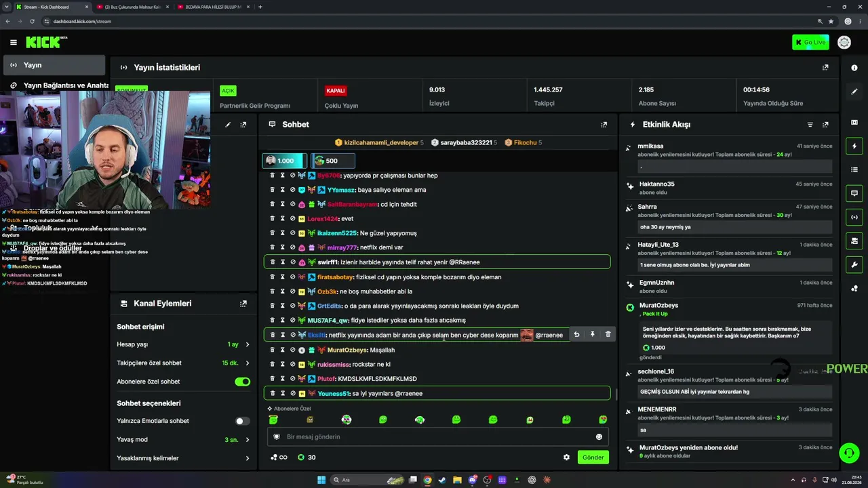Open Haktanno35 in the activity feed
The width and height of the screenshot is (868, 488).
(656, 184)
